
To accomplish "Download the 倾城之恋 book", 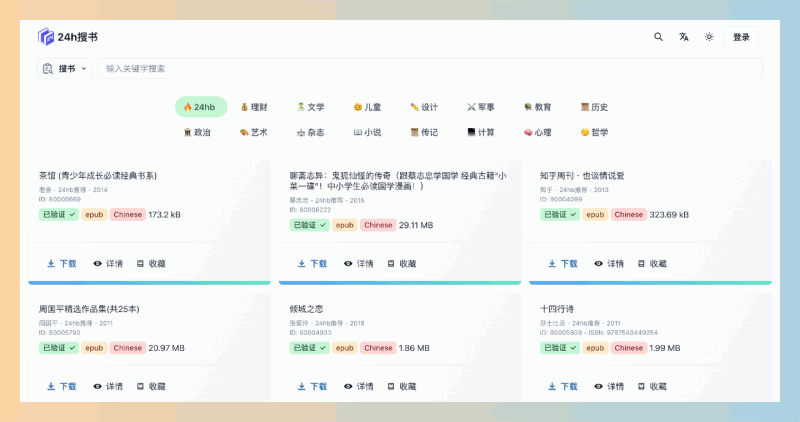I will 312,387.
